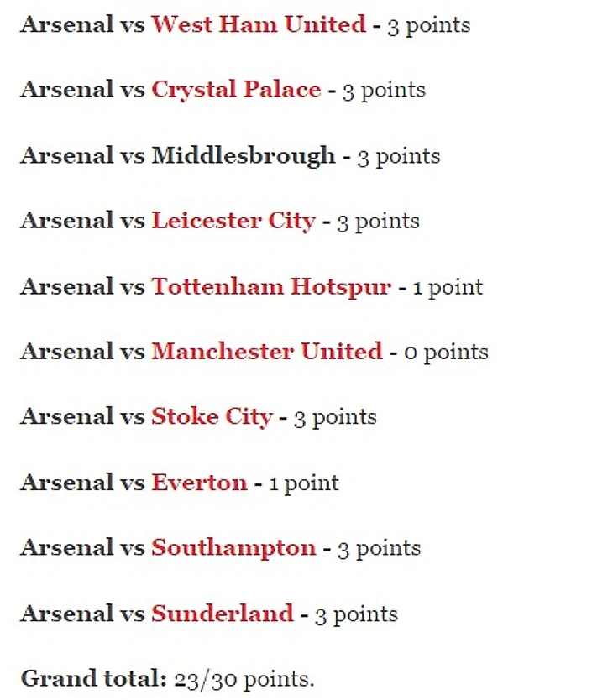Screen dimensions: 613x700
Task: Click '3 points' after Middlesbrough
Action: (398, 156)
